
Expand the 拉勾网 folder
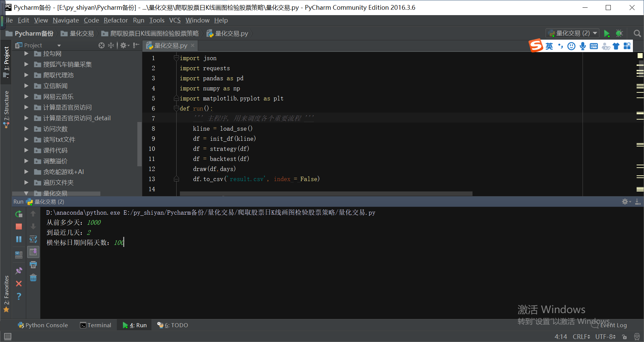coord(26,54)
